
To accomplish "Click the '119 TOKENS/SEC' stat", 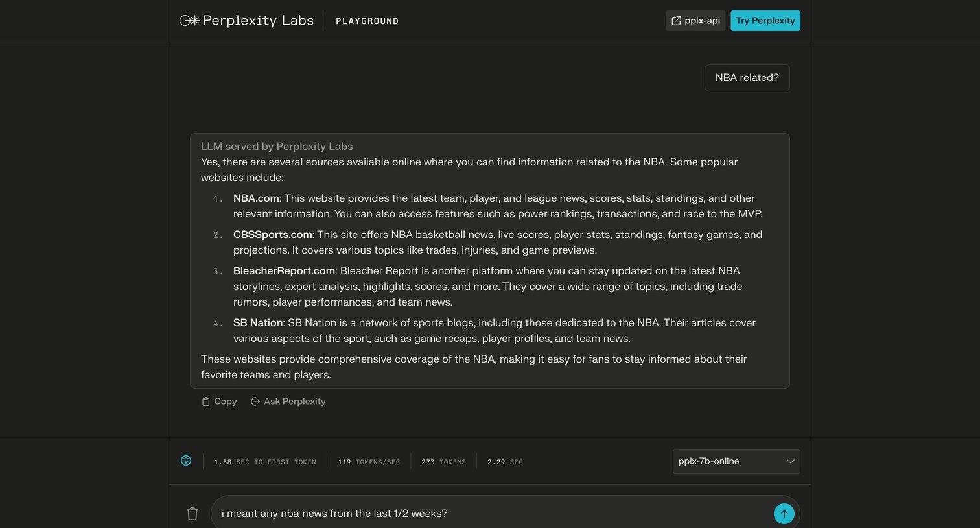I will tap(369, 462).
